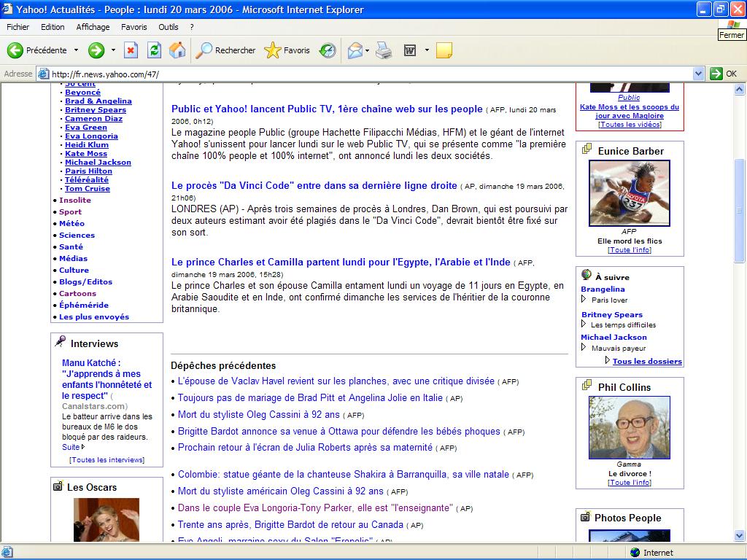Click the Mail envelope toolbar icon
The image size is (747, 560).
355,50
